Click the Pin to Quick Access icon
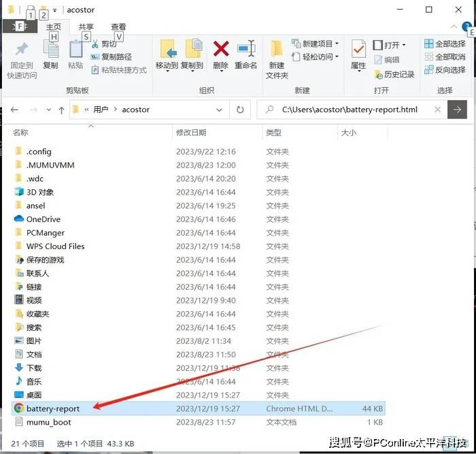Image resolution: width=476 pixels, height=454 pixels. [22, 50]
